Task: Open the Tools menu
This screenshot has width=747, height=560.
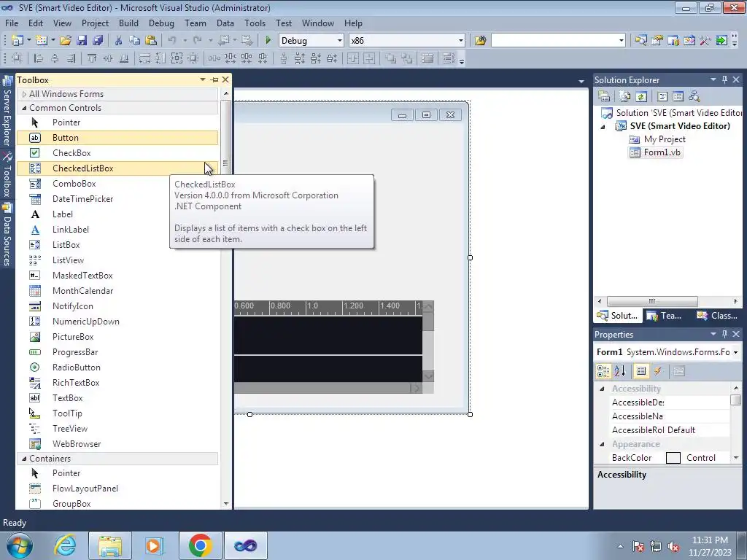Action: click(x=255, y=23)
